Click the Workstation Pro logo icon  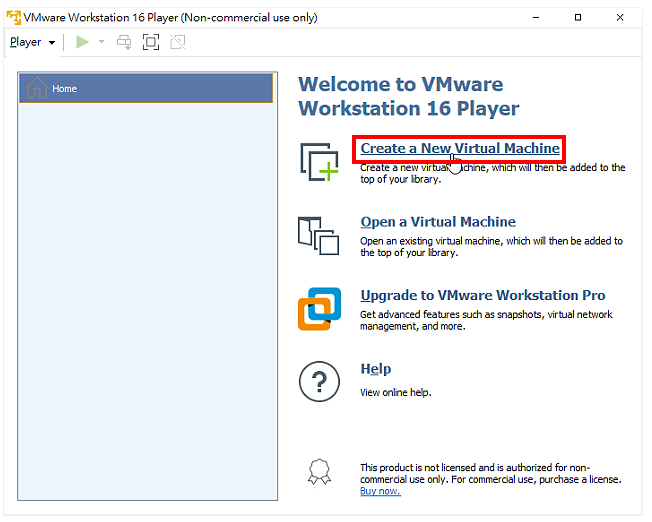point(319,309)
